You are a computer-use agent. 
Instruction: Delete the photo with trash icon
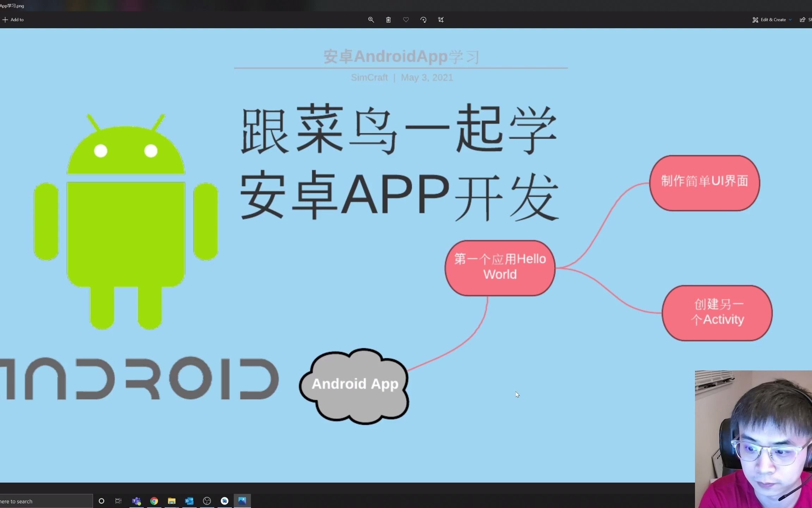(388, 20)
